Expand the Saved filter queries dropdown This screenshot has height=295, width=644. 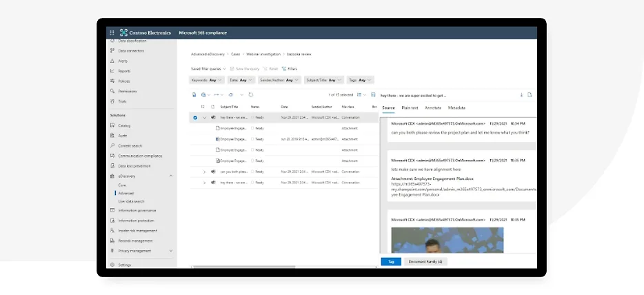coord(208,69)
